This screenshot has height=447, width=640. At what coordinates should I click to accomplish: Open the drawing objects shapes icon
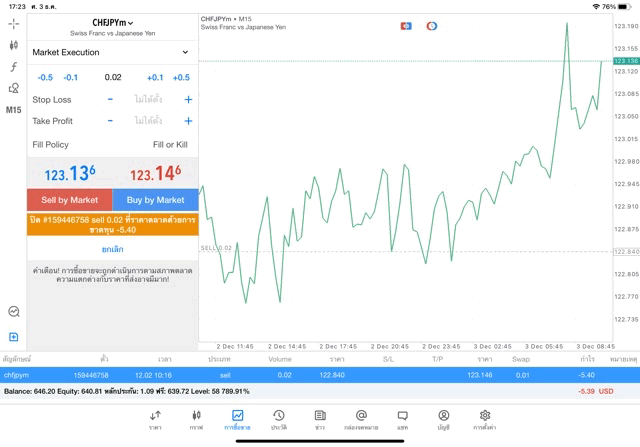click(x=13, y=88)
